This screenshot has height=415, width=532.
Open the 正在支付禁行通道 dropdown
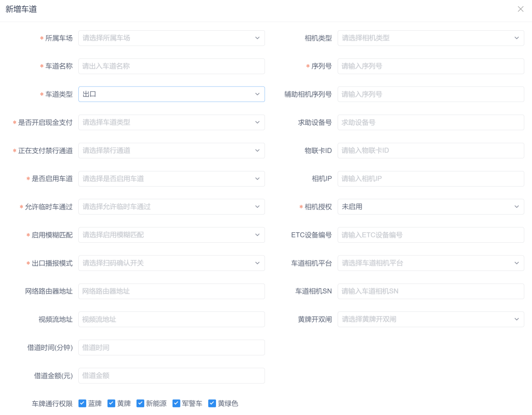172,151
